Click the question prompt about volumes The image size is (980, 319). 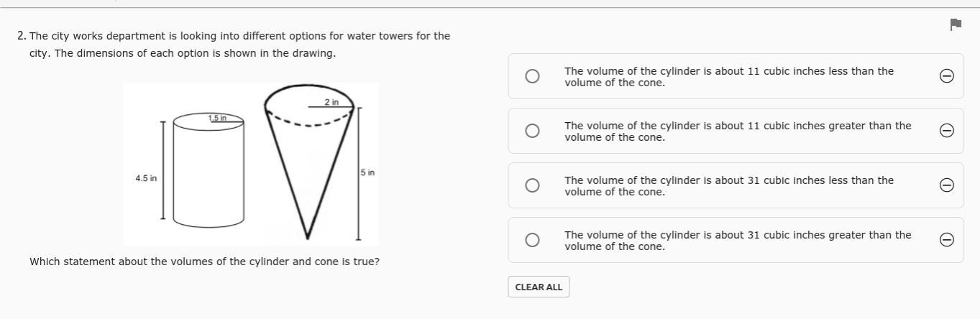(x=204, y=262)
